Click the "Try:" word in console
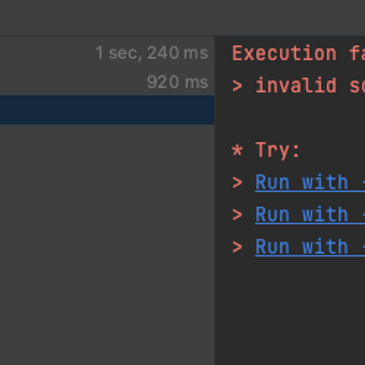 pos(278,150)
